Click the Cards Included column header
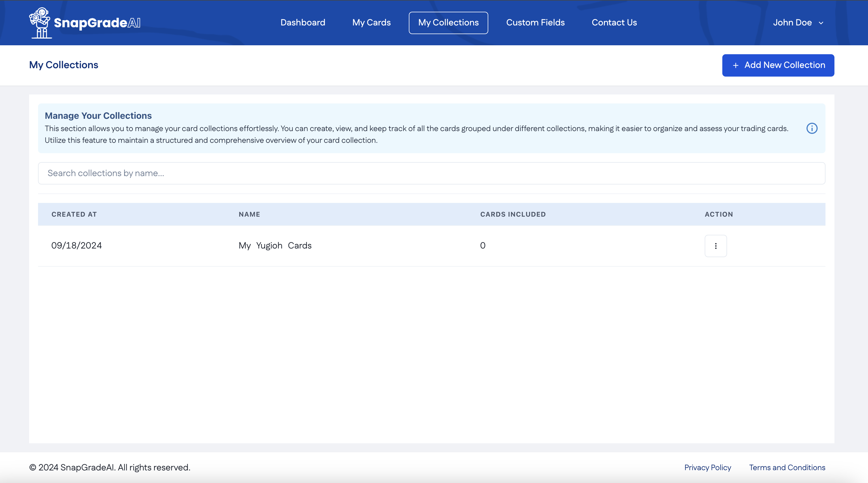The image size is (868, 483). tap(513, 214)
